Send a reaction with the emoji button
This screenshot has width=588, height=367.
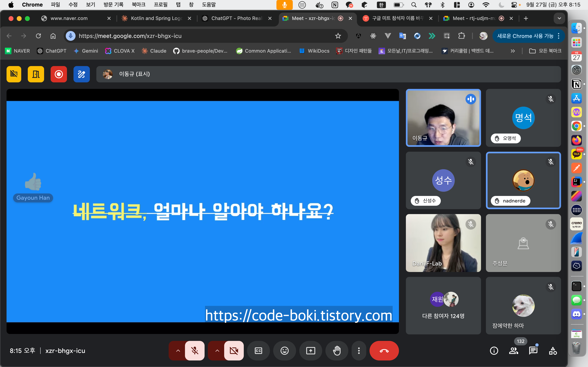pyautogui.click(x=284, y=351)
